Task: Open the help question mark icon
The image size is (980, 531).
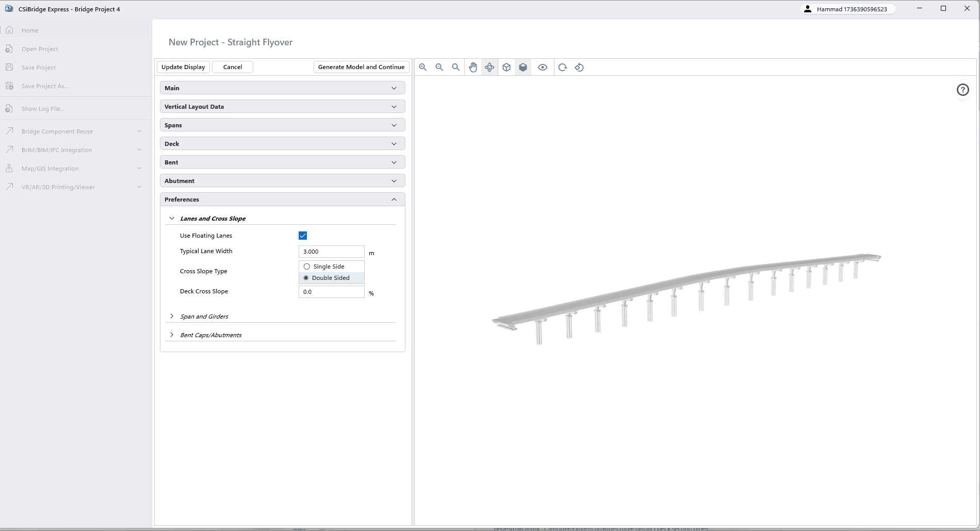Action: pyautogui.click(x=962, y=90)
